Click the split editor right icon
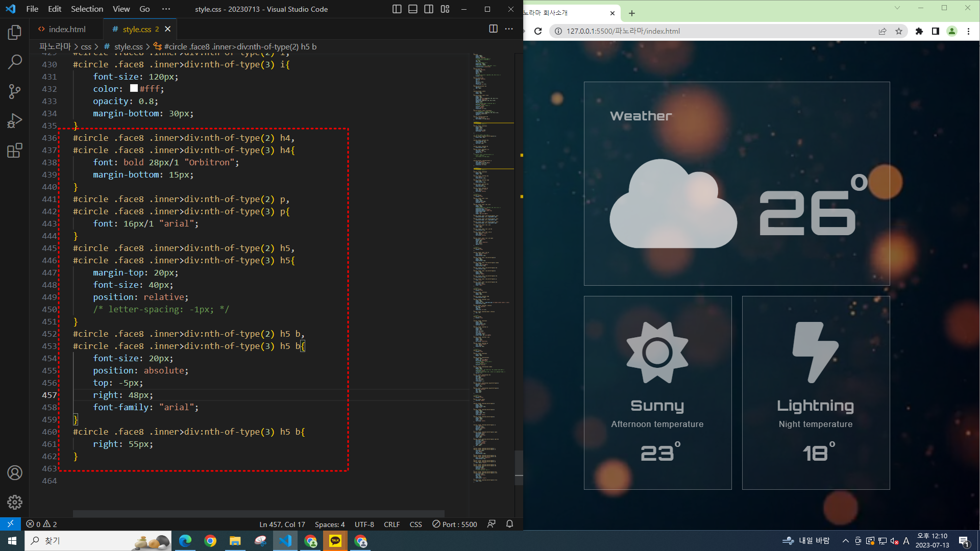980x551 pixels. (x=493, y=29)
